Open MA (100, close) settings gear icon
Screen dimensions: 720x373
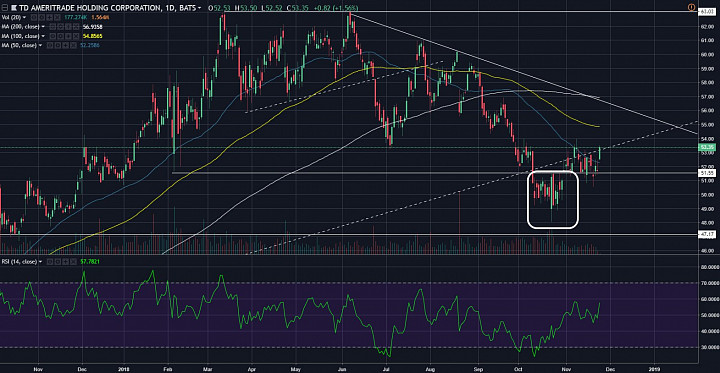click(60, 36)
